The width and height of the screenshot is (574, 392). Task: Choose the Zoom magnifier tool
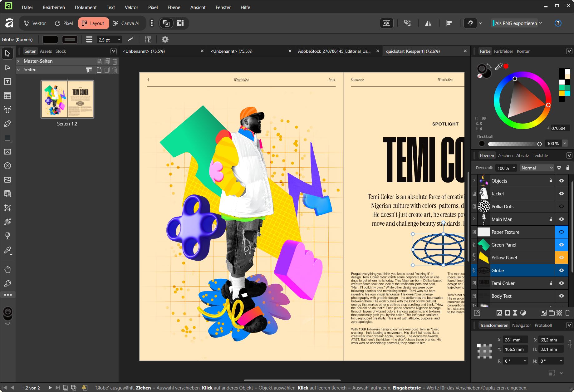tap(7, 283)
